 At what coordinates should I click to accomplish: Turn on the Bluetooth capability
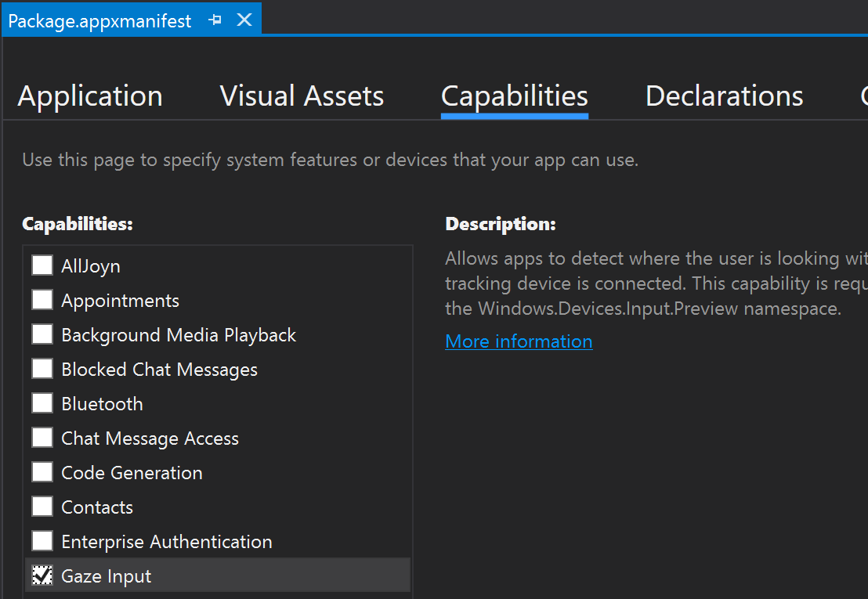click(x=42, y=402)
